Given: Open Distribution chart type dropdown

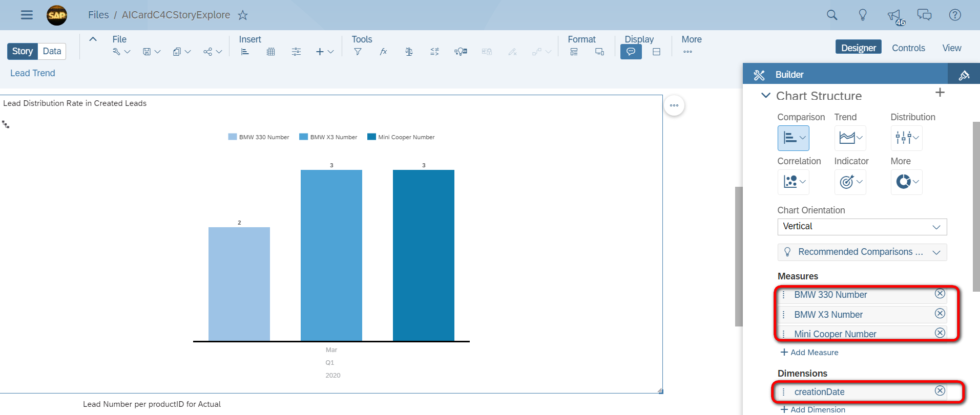Looking at the screenshot, I should click(x=907, y=138).
